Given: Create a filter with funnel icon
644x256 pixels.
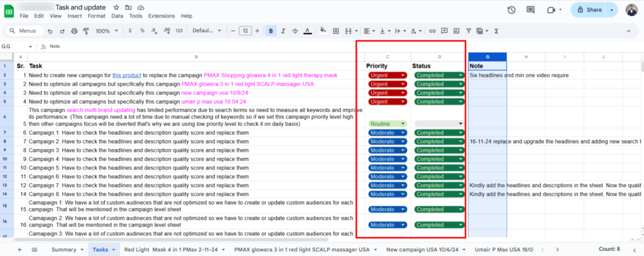Looking at the screenshot, I should click(x=467, y=31).
